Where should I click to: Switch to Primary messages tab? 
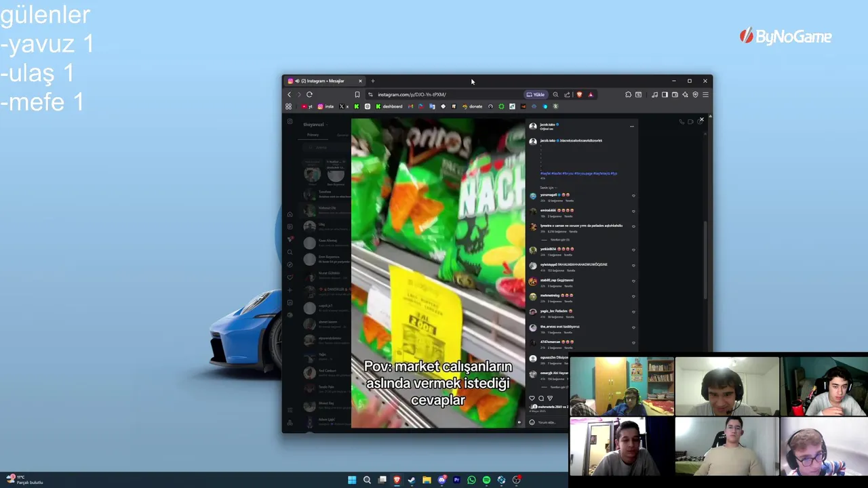coord(313,135)
